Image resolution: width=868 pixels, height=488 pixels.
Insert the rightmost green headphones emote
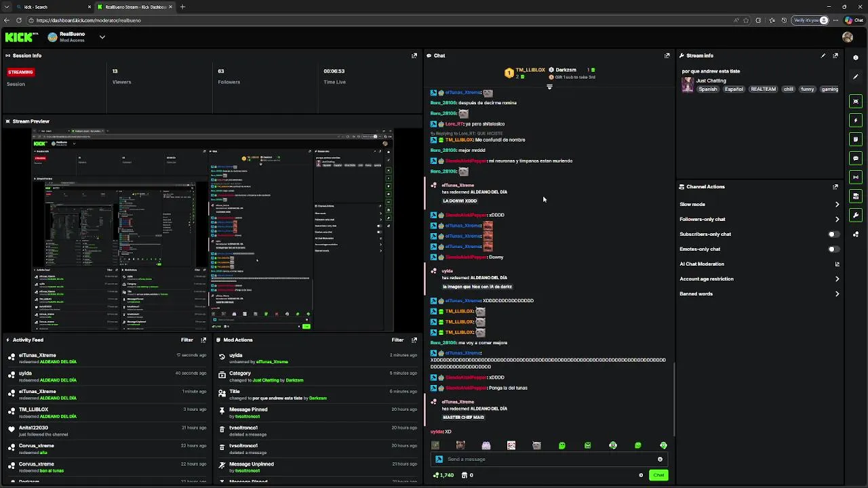pos(663,445)
